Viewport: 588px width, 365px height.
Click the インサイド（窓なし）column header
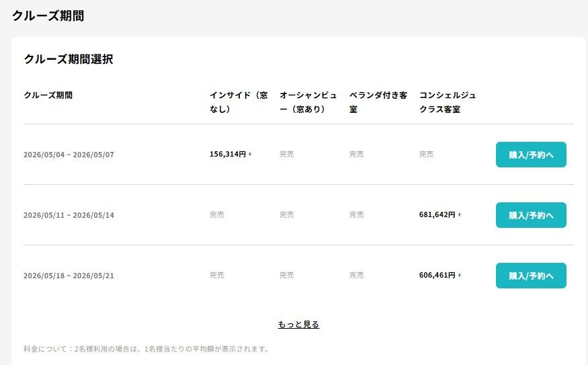[239, 102]
